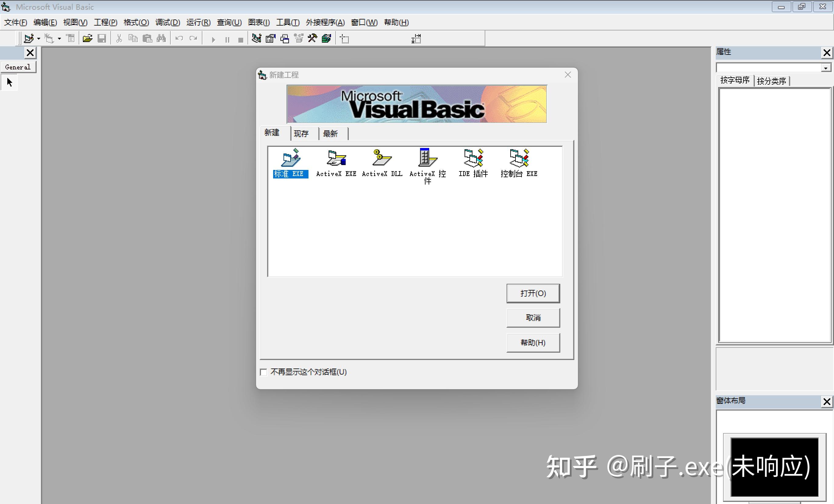Open the Object Browser toolbar icon
834x504 pixels.
click(298, 39)
